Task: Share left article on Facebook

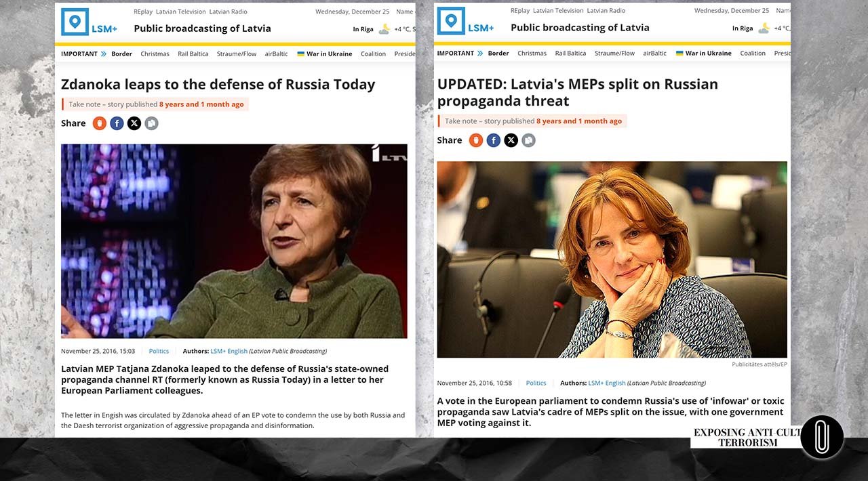Action: 117,123
